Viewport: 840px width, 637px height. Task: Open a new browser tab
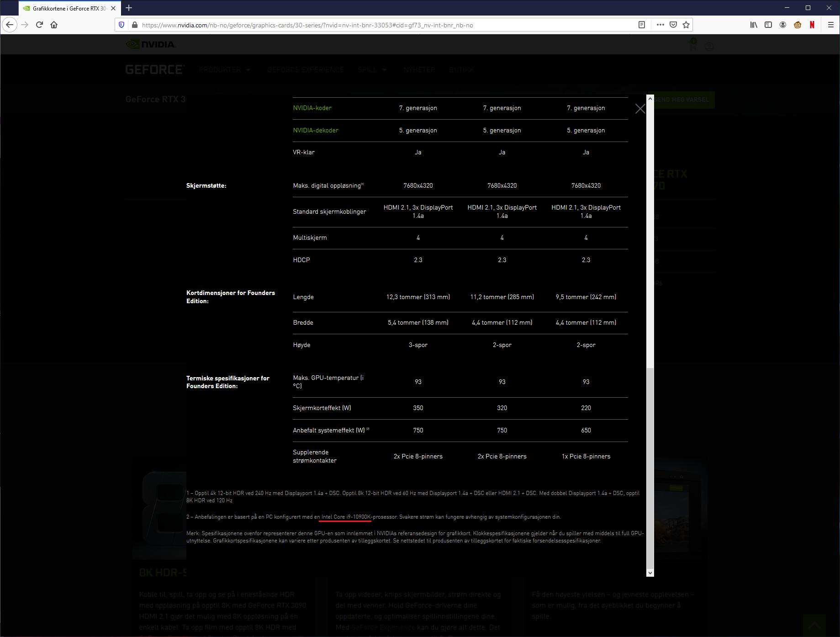129,8
